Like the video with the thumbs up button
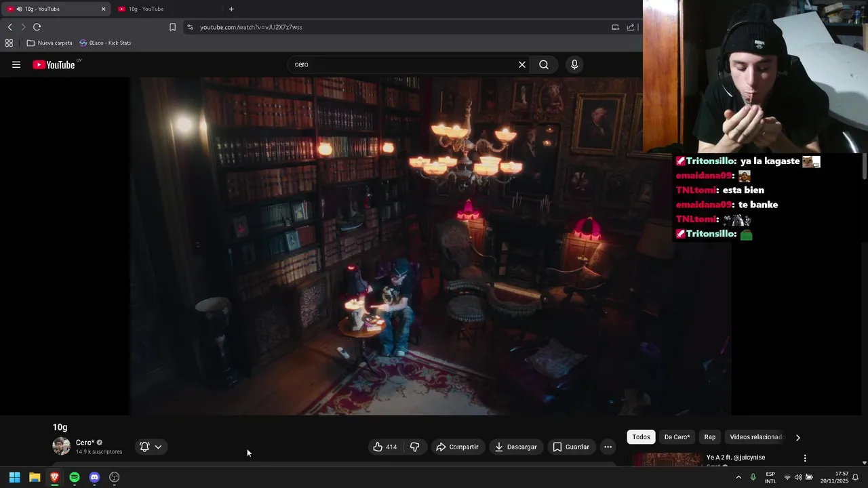Viewport: 868px width, 488px height. pyautogui.click(x=386, y=447)
